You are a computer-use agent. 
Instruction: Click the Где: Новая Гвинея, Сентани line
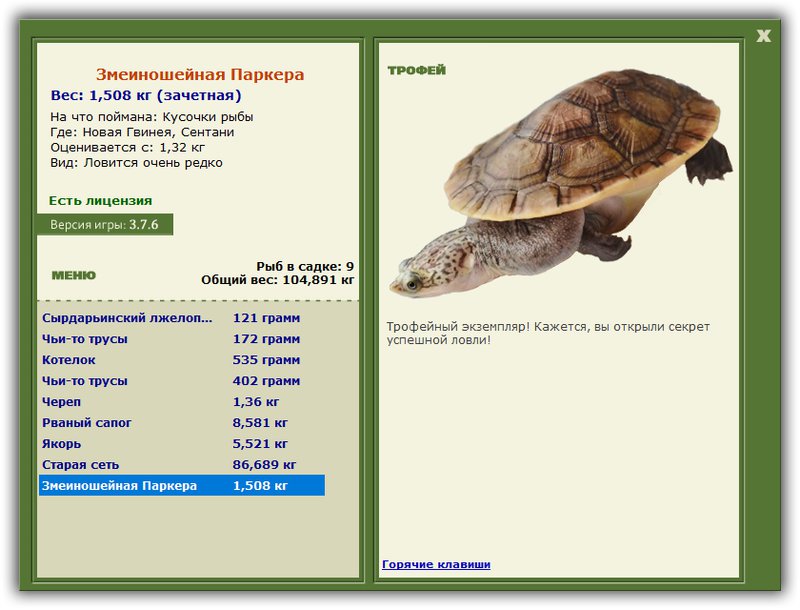coord(142,132)
